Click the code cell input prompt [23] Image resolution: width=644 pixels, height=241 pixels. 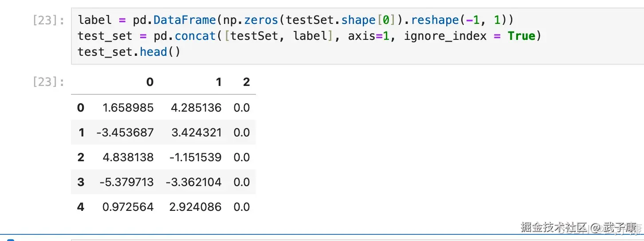point(49,20)
